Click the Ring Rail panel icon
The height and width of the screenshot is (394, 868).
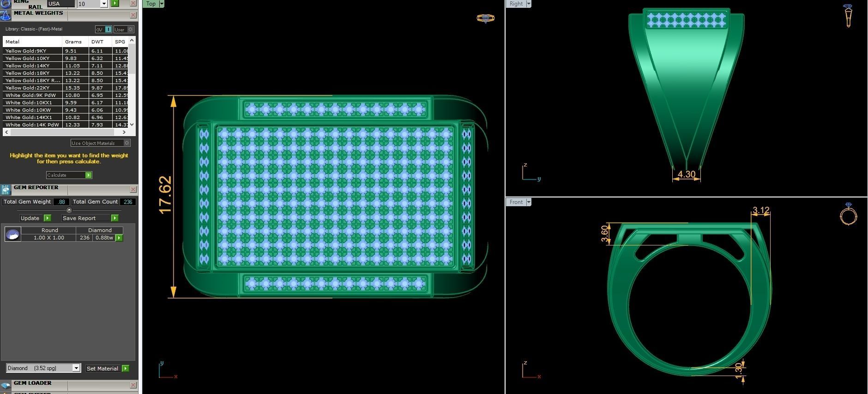click(x=5, y=3)
